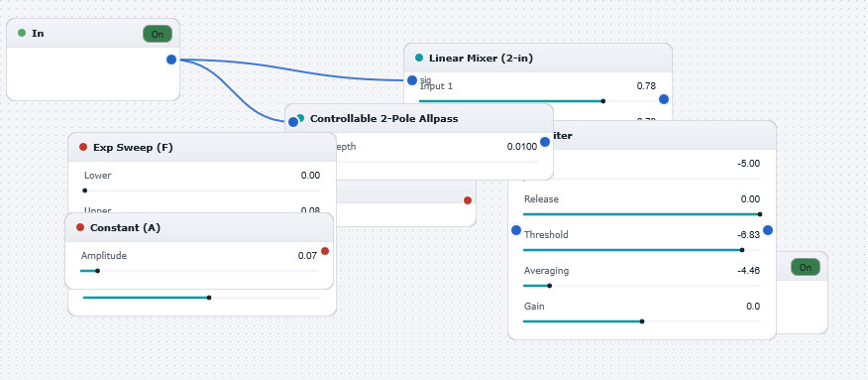Click the Linear Mixer output port
868x380 pixels.
tap(664, 99)
